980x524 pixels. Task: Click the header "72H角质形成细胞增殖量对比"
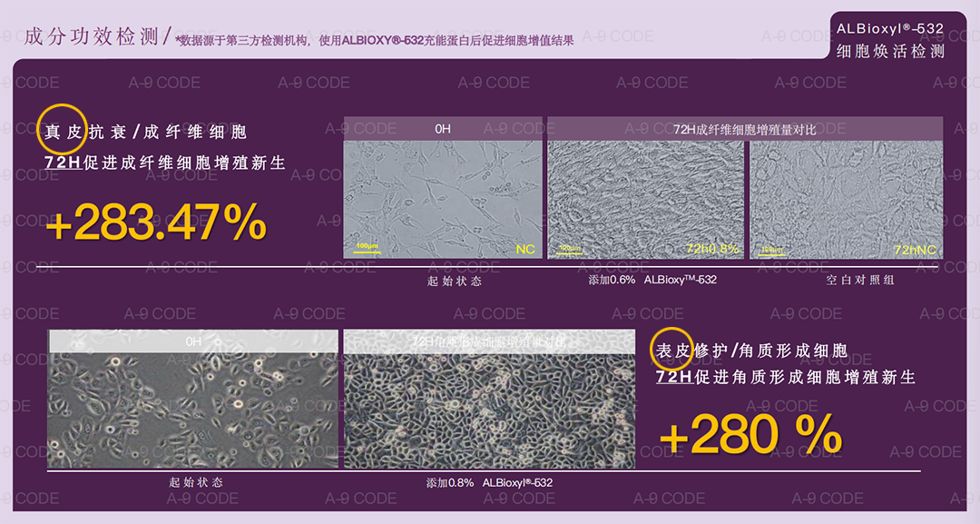[x=489, y=341]
